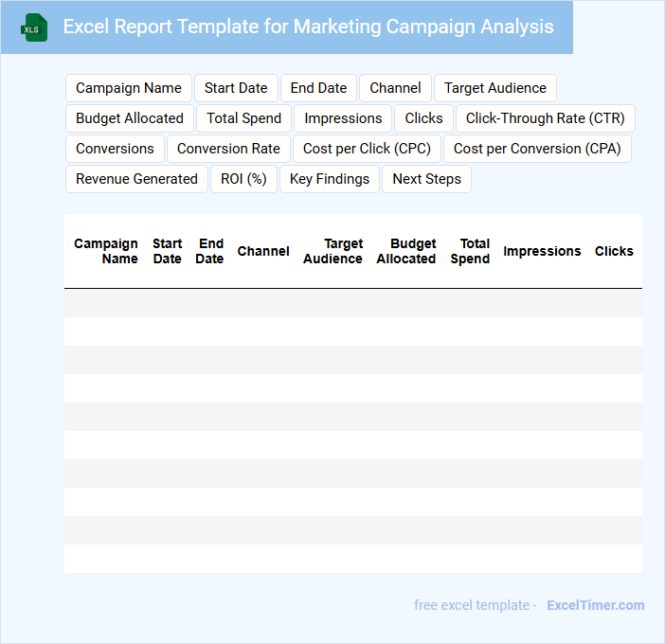
Task: Select the Channel tag
Action: (395, 88)
